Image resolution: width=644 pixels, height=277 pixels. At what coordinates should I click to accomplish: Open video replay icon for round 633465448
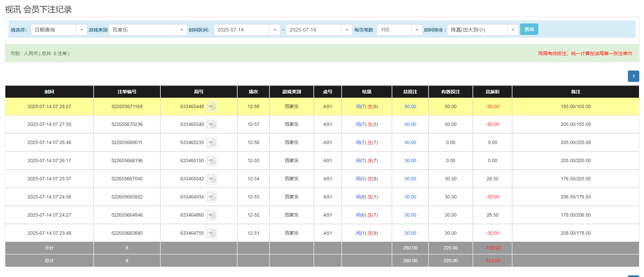[211, 107]
